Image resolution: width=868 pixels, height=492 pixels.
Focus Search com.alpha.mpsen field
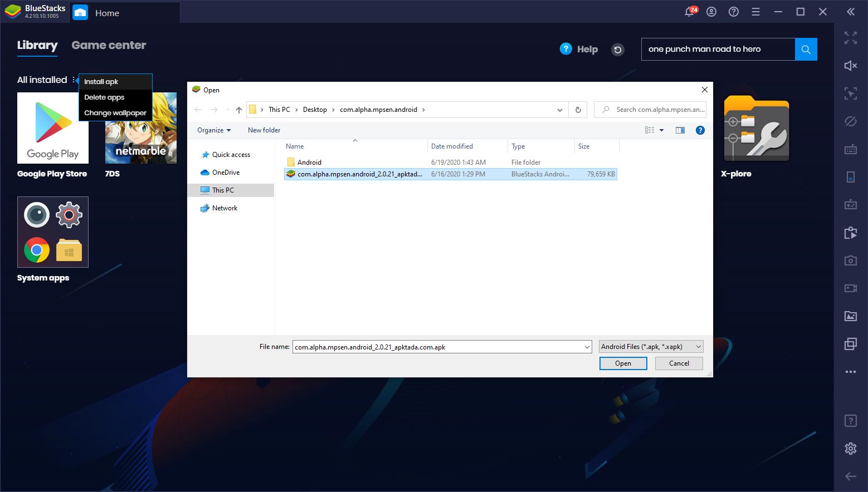(x=650, y=110)
